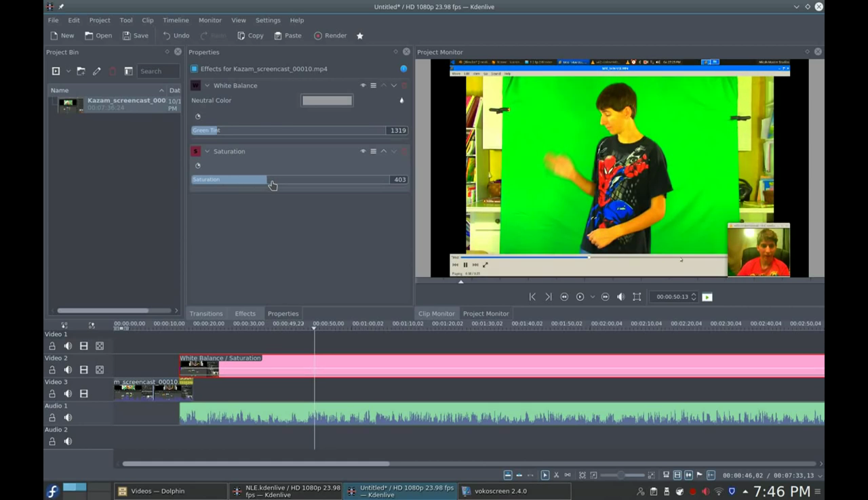Click the Undo toolbar button
The image size is (868, 500).
[176, 35]
